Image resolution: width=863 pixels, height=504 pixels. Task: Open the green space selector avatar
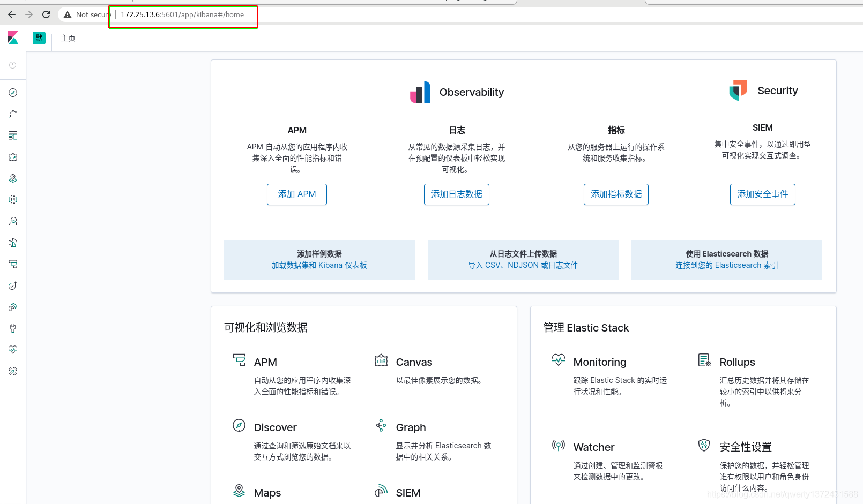point(39,37)
